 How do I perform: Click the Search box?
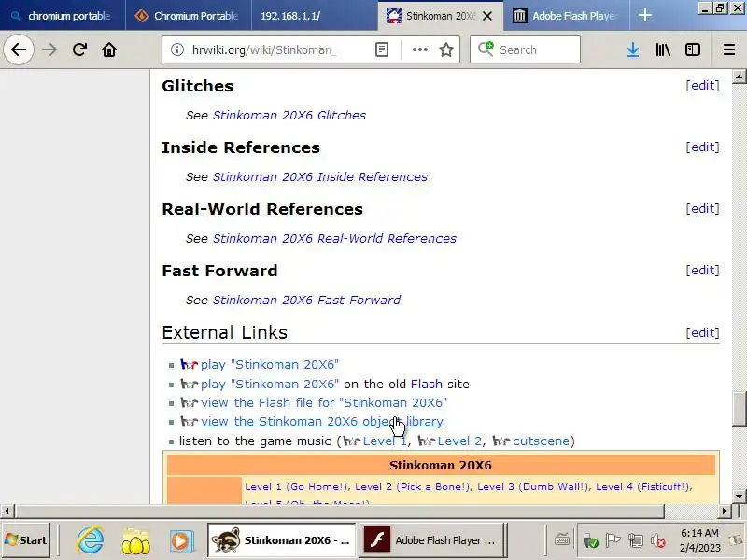coord(525,49)
